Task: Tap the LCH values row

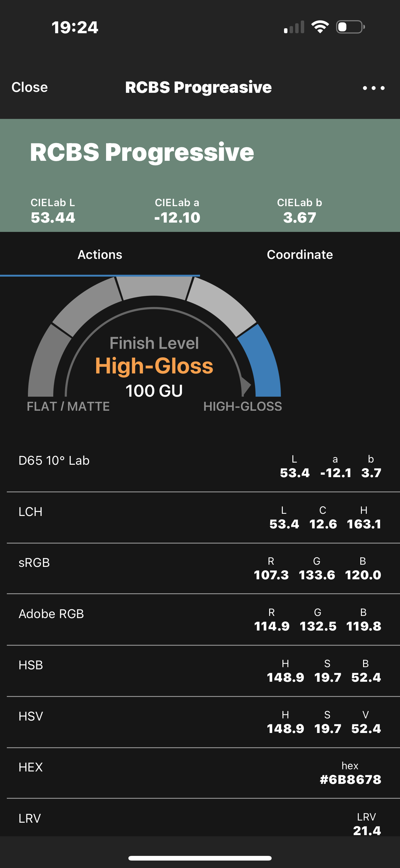Action: (x=200, y=518)
